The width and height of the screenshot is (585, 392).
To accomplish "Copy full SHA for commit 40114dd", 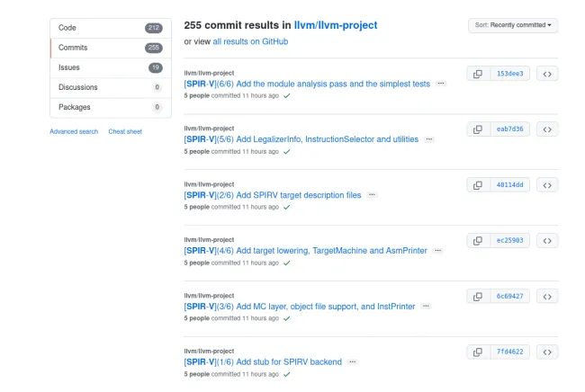I will coord(478,185).
